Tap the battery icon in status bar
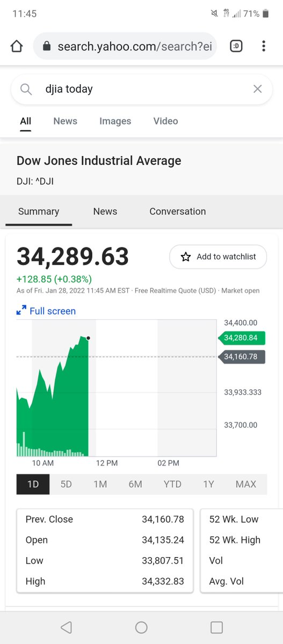The height and width of the screenshot is (644, 283). point(266,13)
